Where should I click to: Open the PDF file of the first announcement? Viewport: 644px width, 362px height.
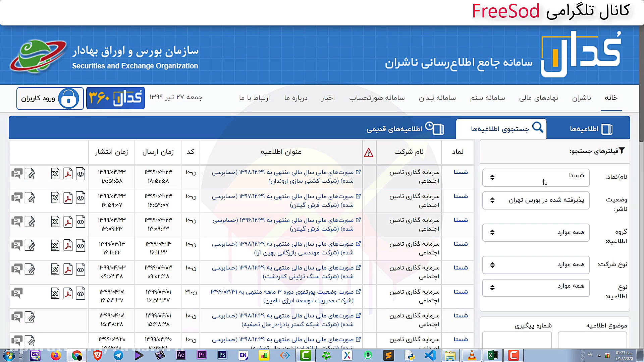(x=68, y=174)
